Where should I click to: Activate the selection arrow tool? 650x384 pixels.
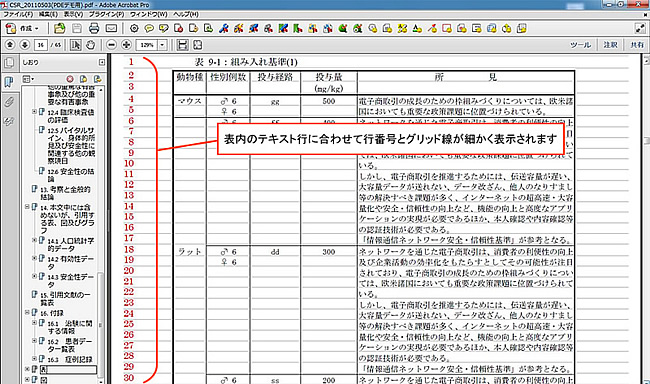75,45
